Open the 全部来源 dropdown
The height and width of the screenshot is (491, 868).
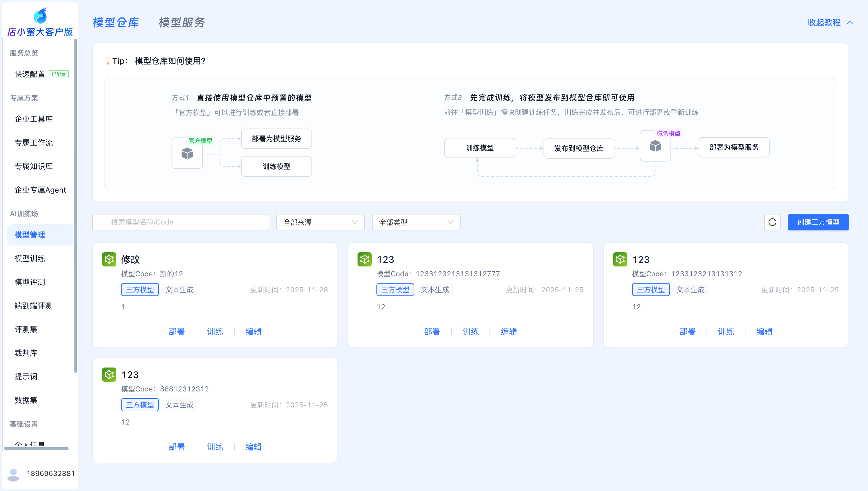click(x=320, y=222)
